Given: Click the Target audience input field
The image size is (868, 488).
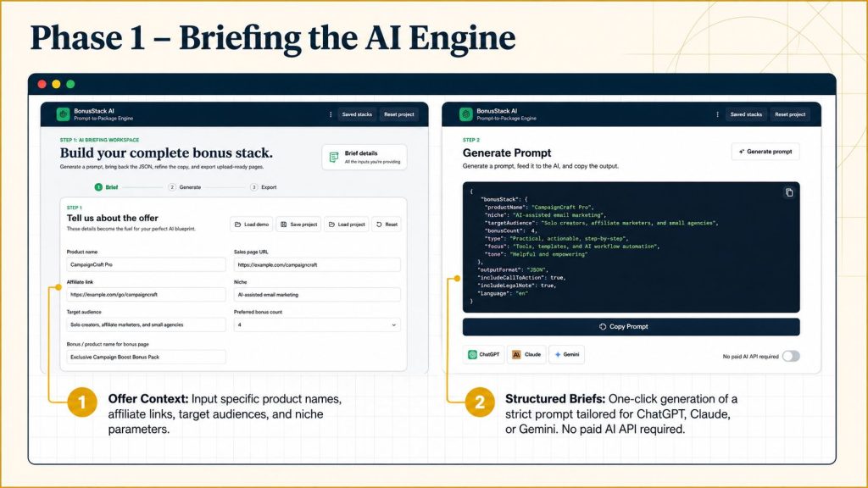Looking at the screenshot, I should pyautogui.click(x=146, y=324).
